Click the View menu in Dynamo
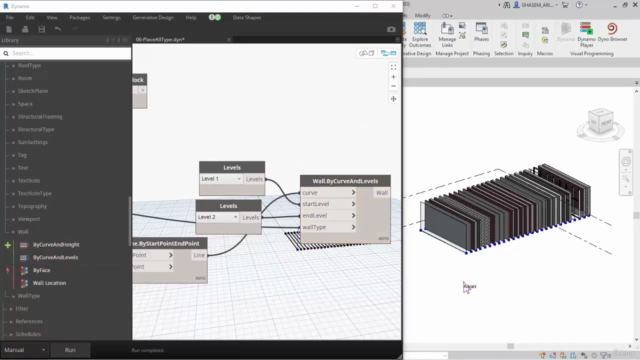 point(52,18)
